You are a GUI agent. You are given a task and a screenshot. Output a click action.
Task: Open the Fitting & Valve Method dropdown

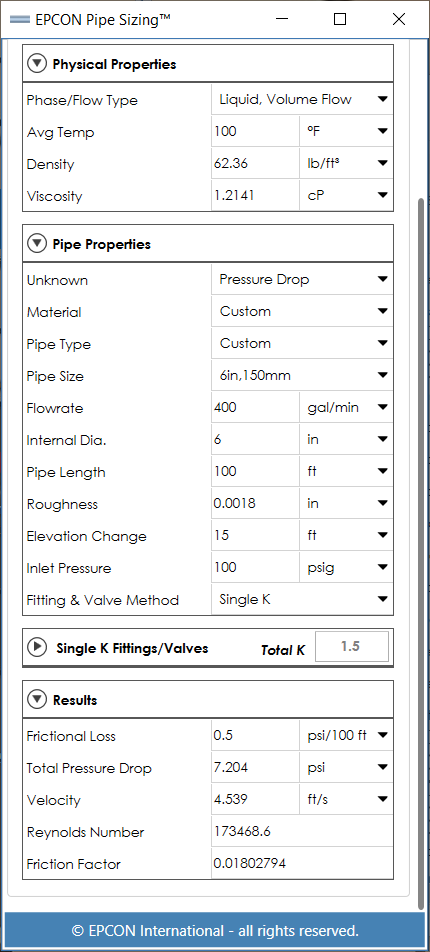pyautogui.click(x=302, y=600)
